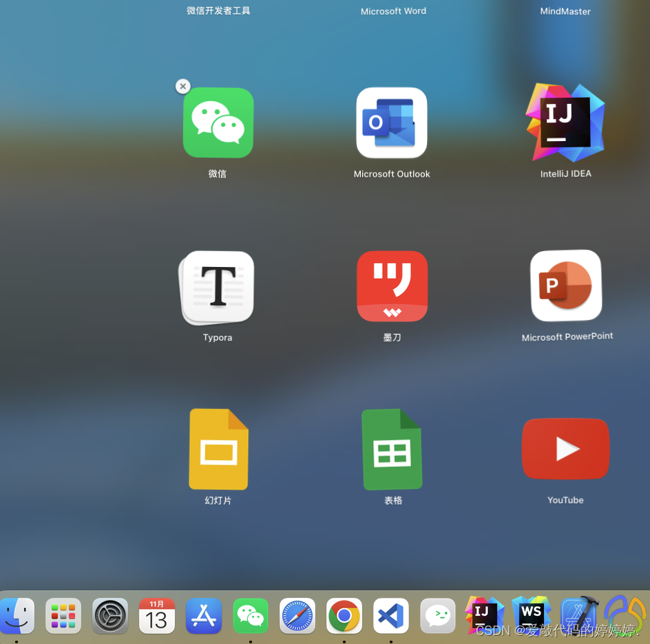Open Finder from the Dock
Viewport: 650px width, 644px height.
(x=17, y=616)
